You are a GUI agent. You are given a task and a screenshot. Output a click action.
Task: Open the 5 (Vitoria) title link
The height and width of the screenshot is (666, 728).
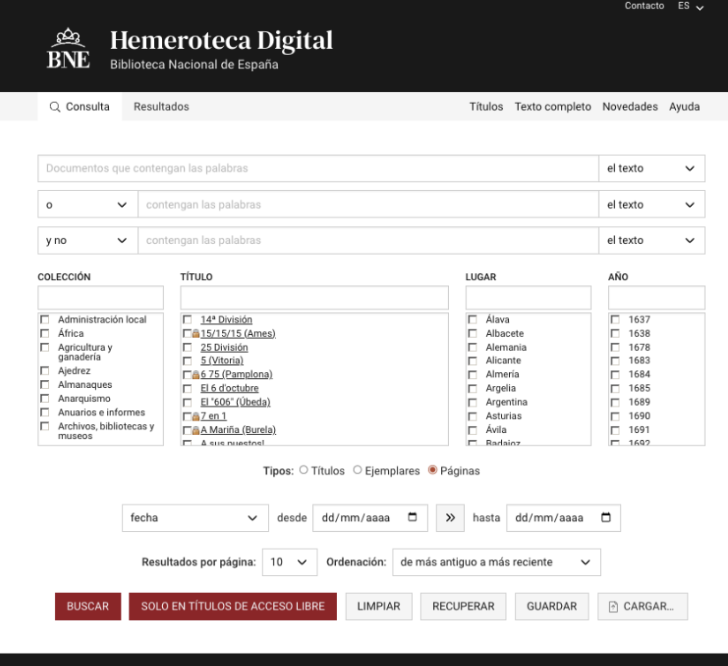point(222,360)
